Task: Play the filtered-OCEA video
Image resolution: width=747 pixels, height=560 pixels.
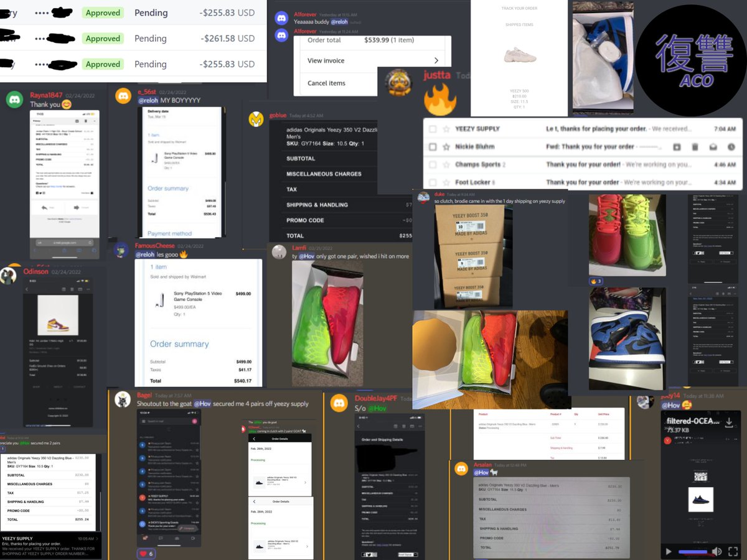Action: [669, 551]
